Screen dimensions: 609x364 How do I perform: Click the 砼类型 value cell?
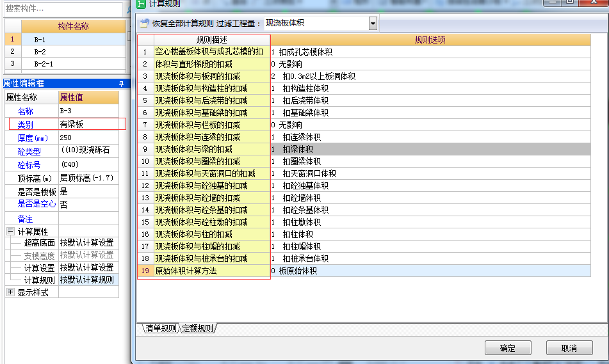tap(88, 150)
